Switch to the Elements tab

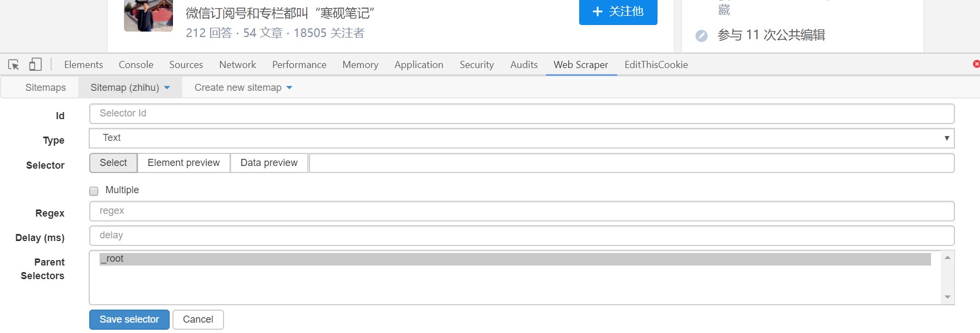coord(83,65)
